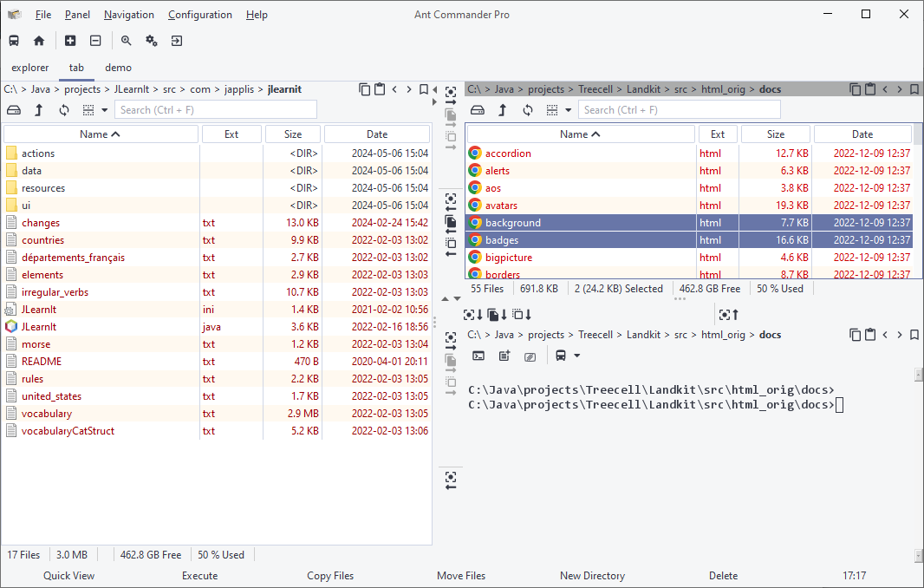The height and width of the screenshot is (588, 924).
Task: Click the JLearnIt java file
Action: pyautogui.click(x=217, y=327)
